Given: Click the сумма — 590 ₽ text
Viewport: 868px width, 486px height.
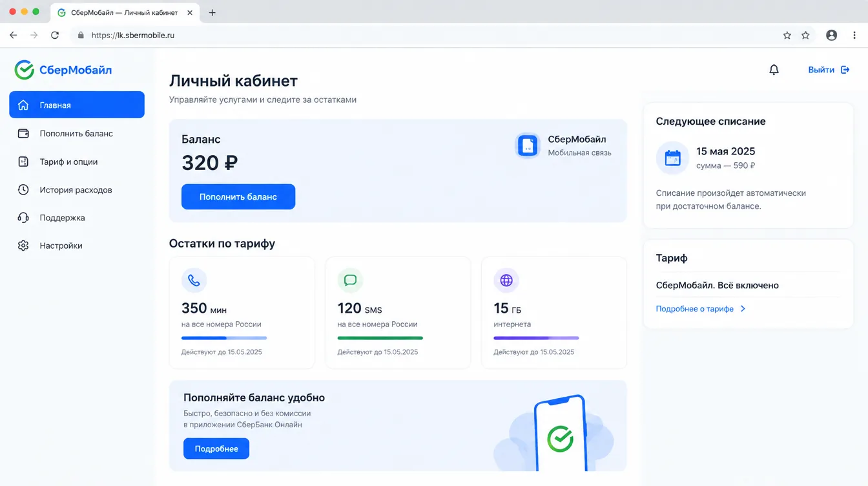Looking at the screenshot, I should pos(725,165).
